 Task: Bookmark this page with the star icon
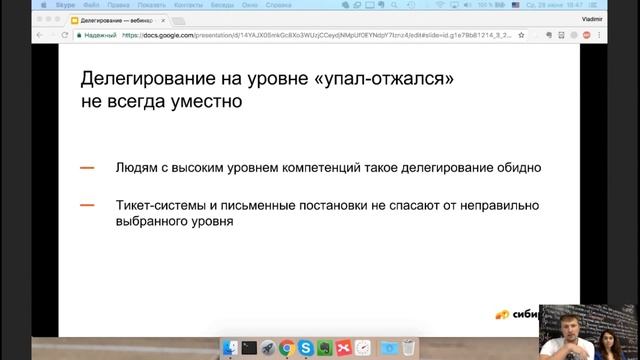coord(521,36)
